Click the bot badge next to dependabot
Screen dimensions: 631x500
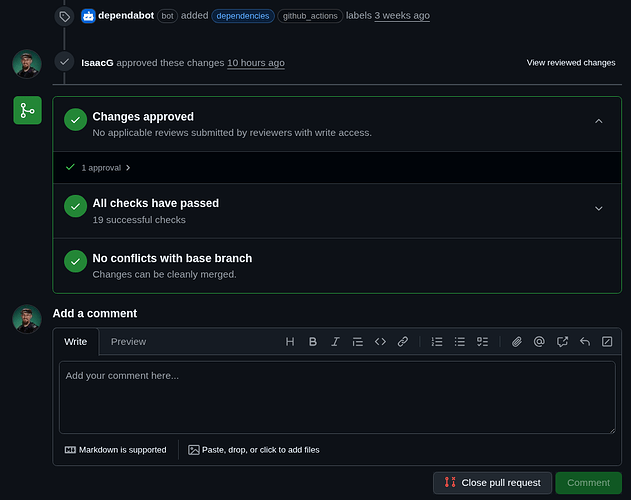pos(167,16)
